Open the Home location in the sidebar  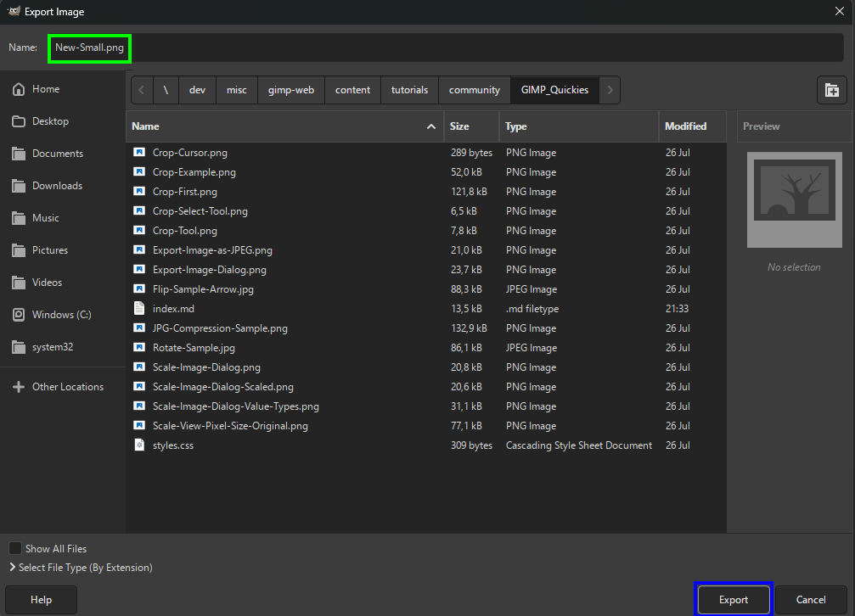[47, 88]
